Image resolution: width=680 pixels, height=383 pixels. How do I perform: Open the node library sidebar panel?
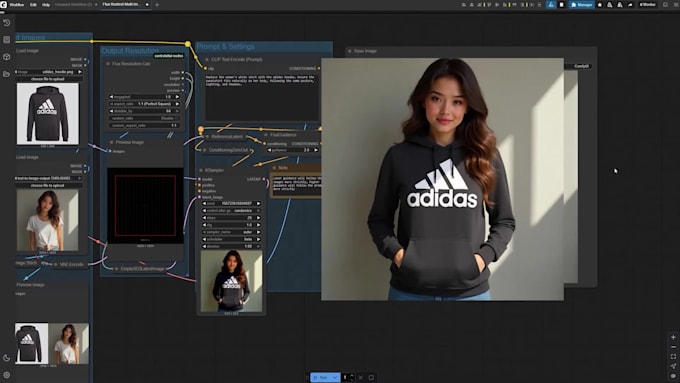click(x=7, y=39)
